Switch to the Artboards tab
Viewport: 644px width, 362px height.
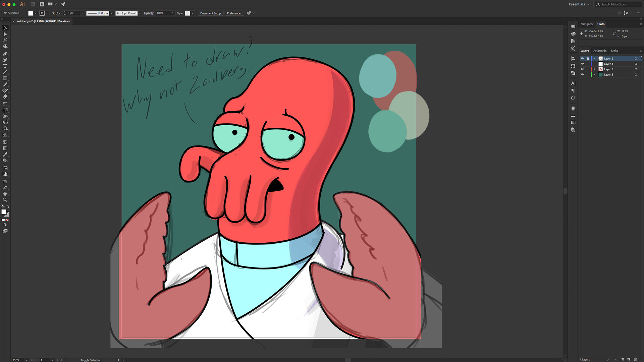(600, 51)
